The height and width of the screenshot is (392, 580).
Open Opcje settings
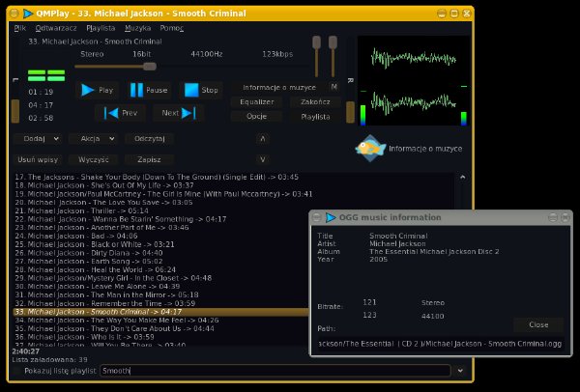[257, 117]
